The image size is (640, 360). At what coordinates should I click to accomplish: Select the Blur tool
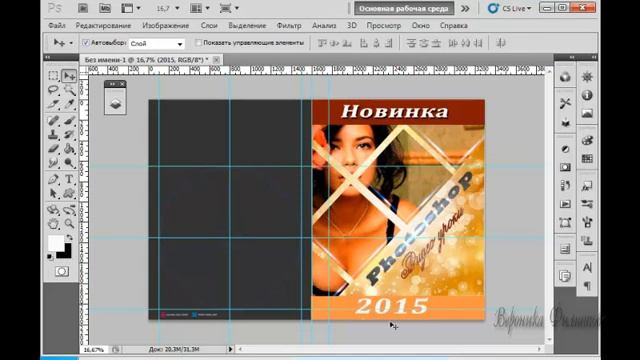(53, 163)
